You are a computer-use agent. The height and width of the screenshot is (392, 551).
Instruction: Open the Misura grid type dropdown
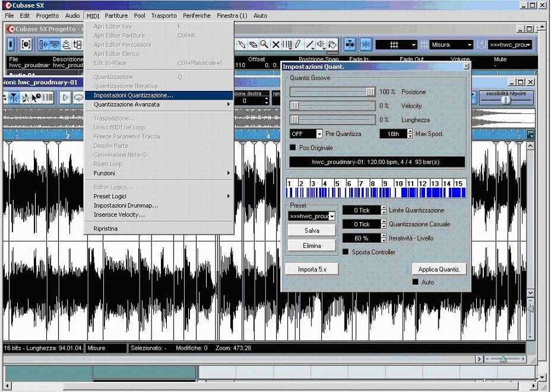469,45
